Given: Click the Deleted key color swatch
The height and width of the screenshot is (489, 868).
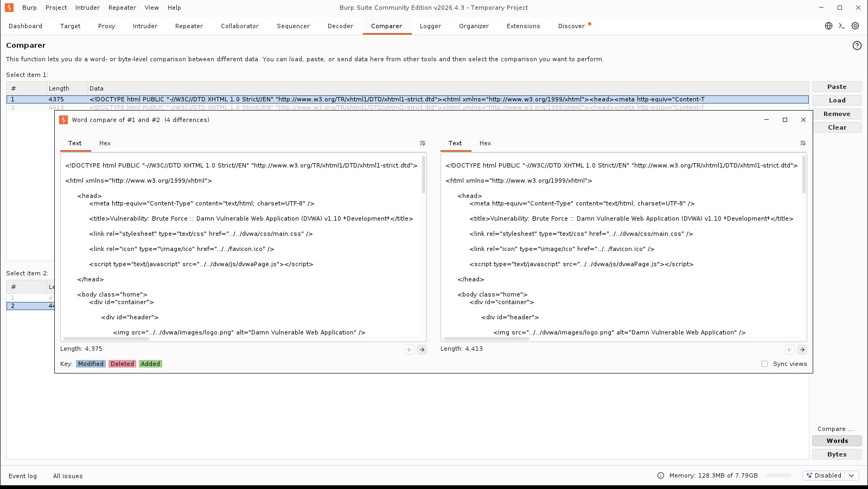Looking at the screenshot, I should tap(122, 364).
